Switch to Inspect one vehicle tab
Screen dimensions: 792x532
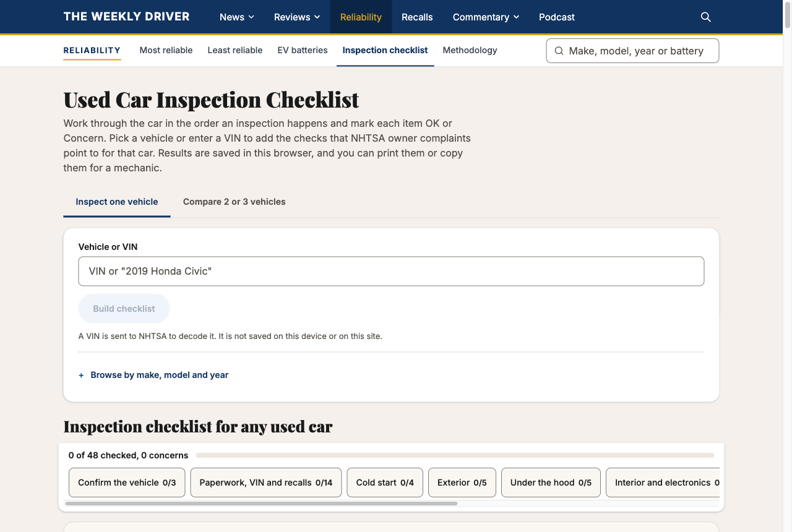click(117, 202)
